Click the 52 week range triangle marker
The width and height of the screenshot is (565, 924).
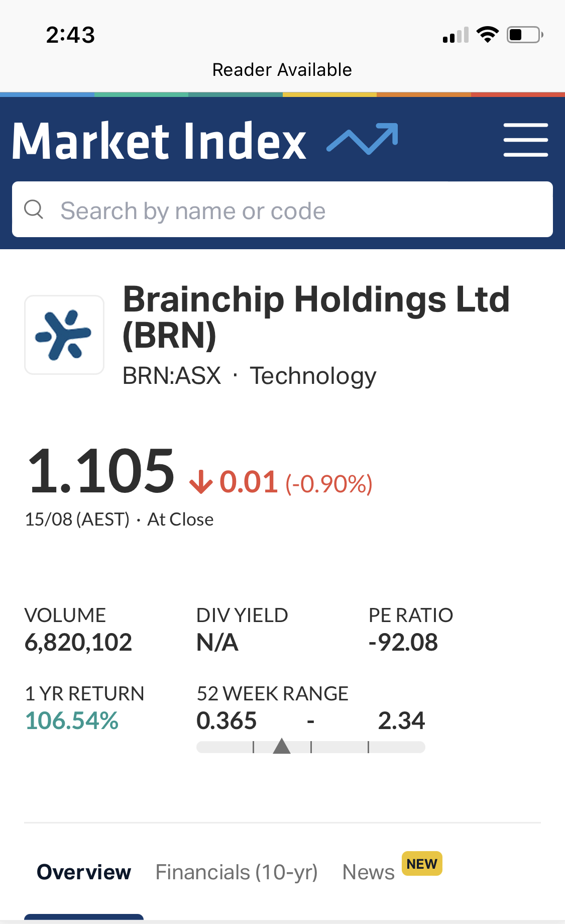click(282, 746)
